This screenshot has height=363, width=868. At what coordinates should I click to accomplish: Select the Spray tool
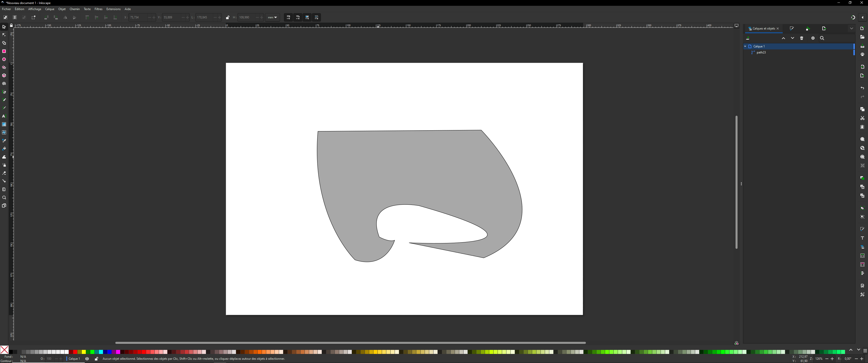(4, 165)
